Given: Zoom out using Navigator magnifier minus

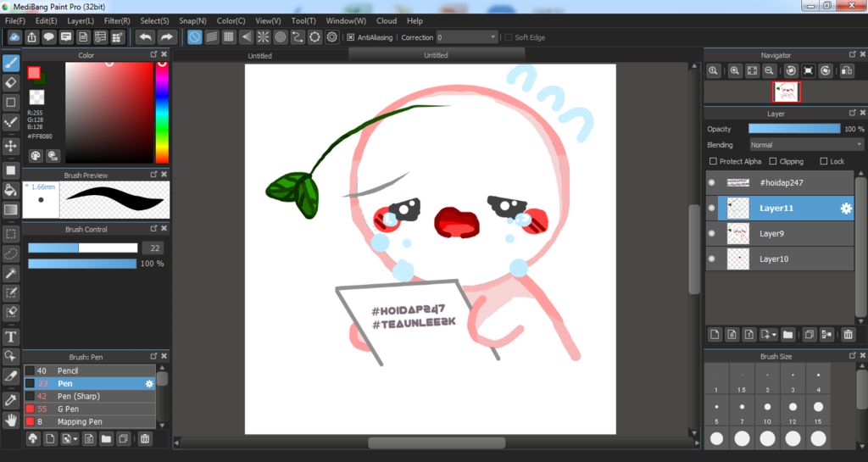Looking at the screenshot, I should click(769, 71).
